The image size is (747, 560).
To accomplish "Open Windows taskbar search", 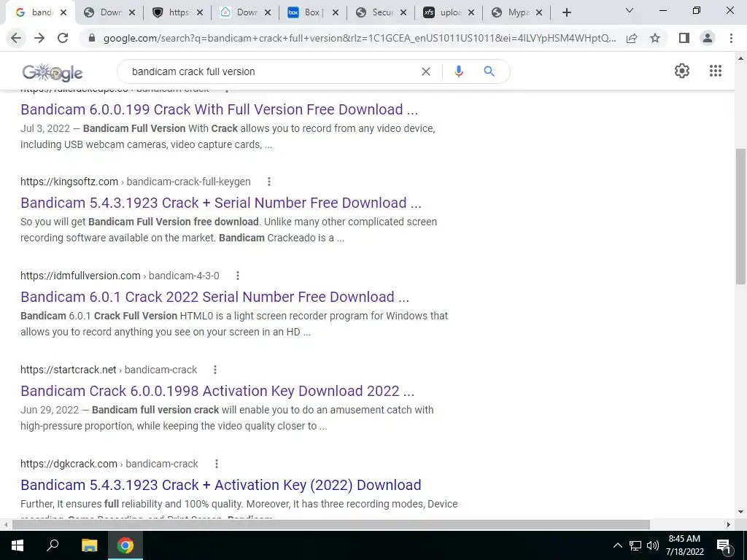I will click(53, 545).
